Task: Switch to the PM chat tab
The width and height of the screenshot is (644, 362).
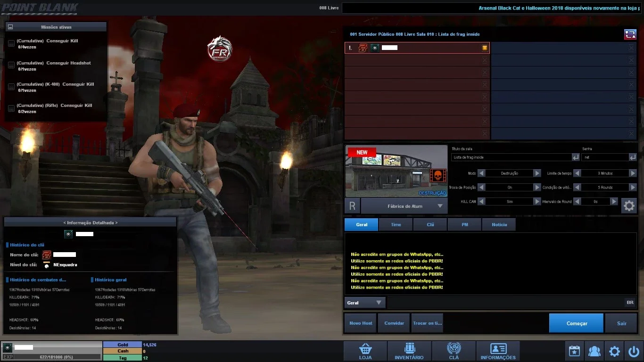Action: point(465,224)
